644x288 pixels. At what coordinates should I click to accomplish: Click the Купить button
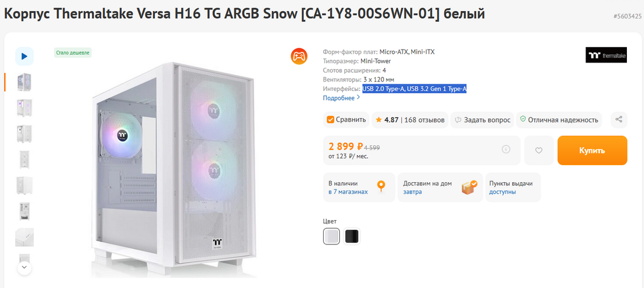pos(592,150)
